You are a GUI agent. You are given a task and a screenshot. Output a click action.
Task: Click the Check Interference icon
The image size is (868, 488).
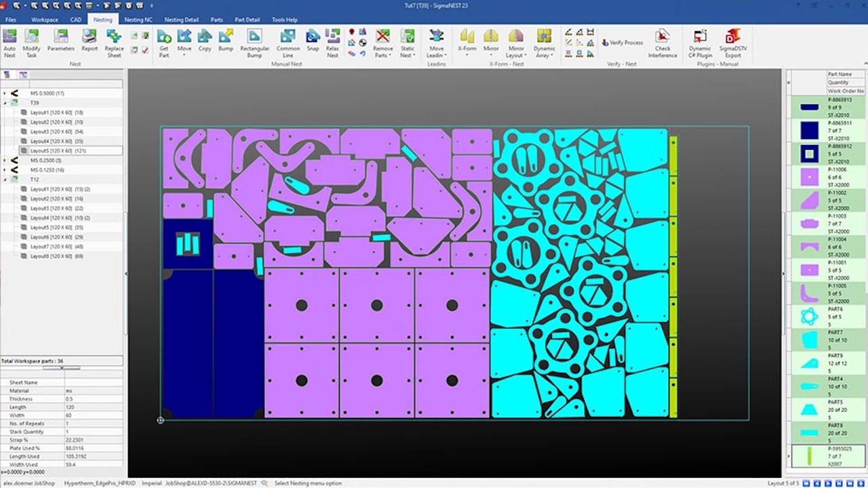[663, 42]
